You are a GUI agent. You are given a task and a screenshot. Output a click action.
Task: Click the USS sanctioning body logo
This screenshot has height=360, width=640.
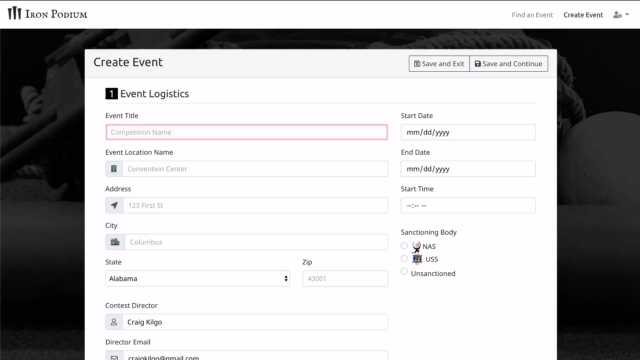coord(417,259)
